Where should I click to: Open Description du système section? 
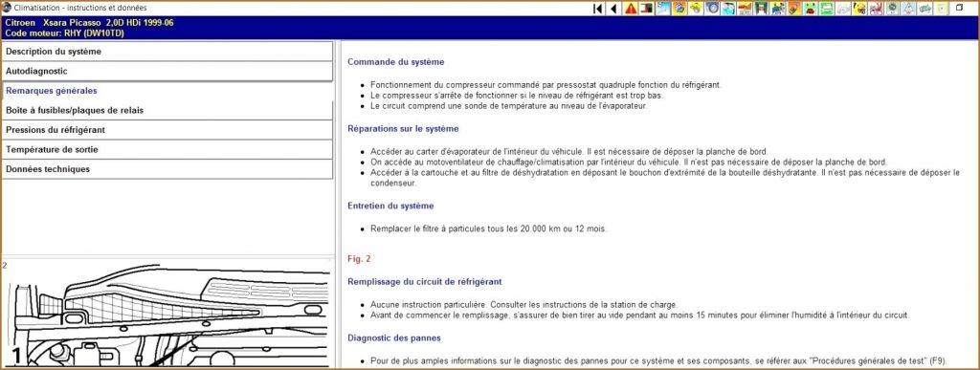click(167, 52)
